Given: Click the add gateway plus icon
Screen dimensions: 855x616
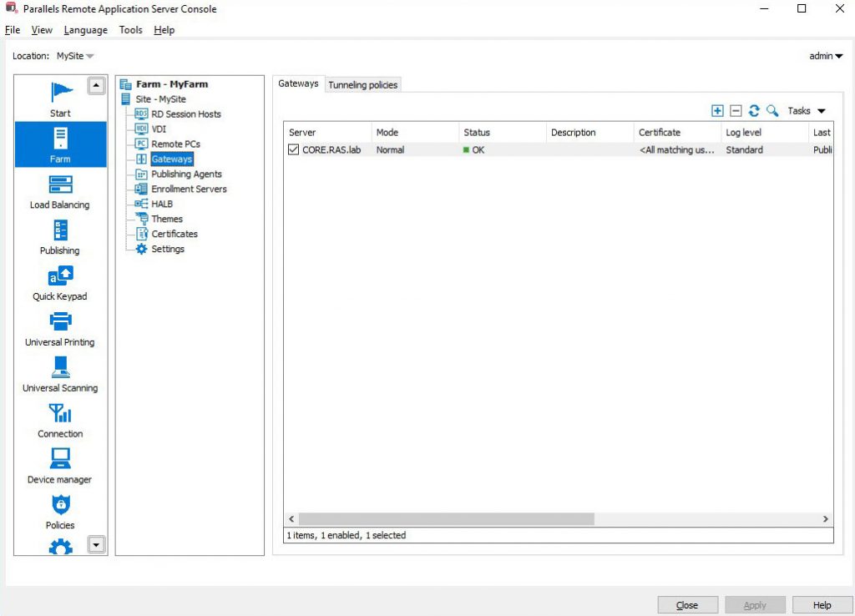Looking at the screenshot, I should pyautogui.click(x=717, y=111).
